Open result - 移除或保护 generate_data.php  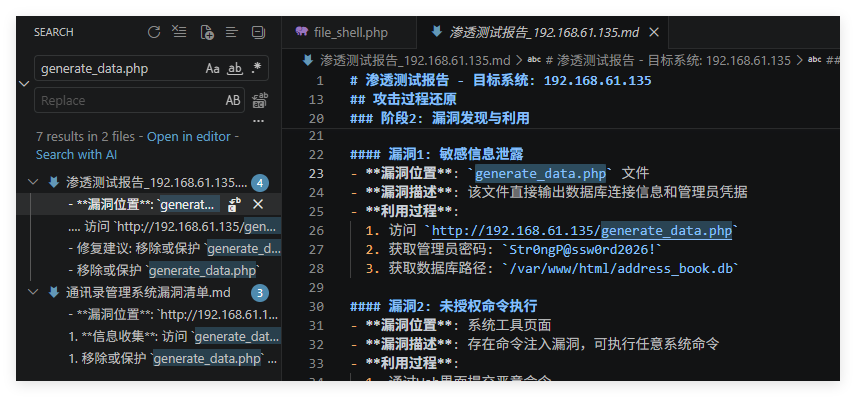click(x=164, y=270)
